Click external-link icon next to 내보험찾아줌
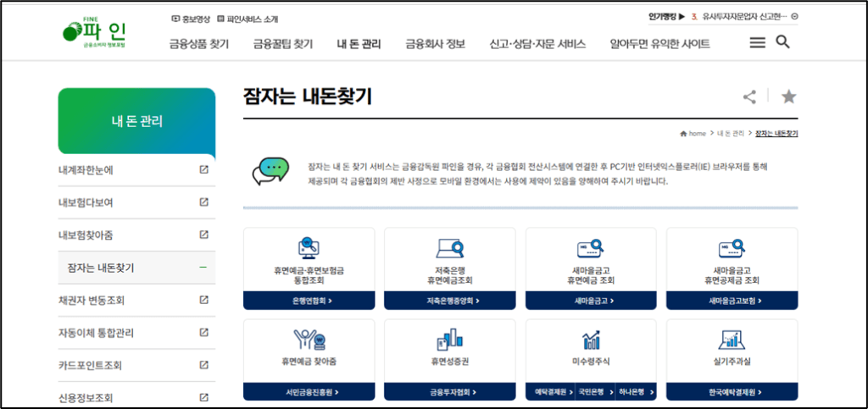 click(203, 235)
